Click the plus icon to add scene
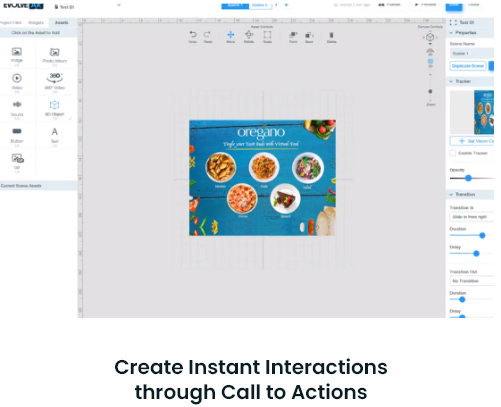 coord(286,5)
